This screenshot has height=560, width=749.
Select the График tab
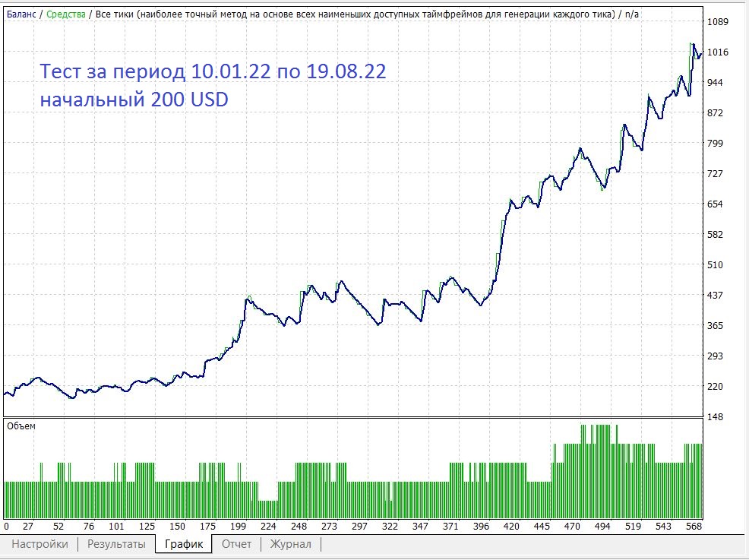click(184, 544)
